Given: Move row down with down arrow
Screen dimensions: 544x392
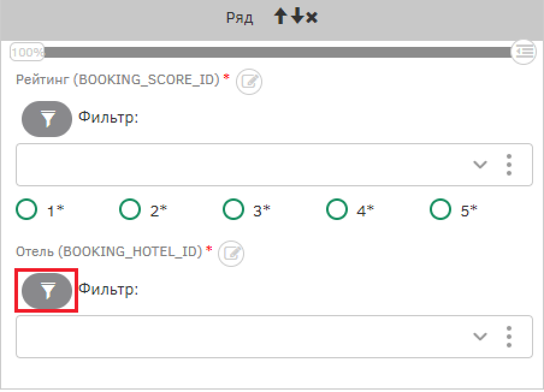Looking at the screenshot, I should (x=297, y=16).
